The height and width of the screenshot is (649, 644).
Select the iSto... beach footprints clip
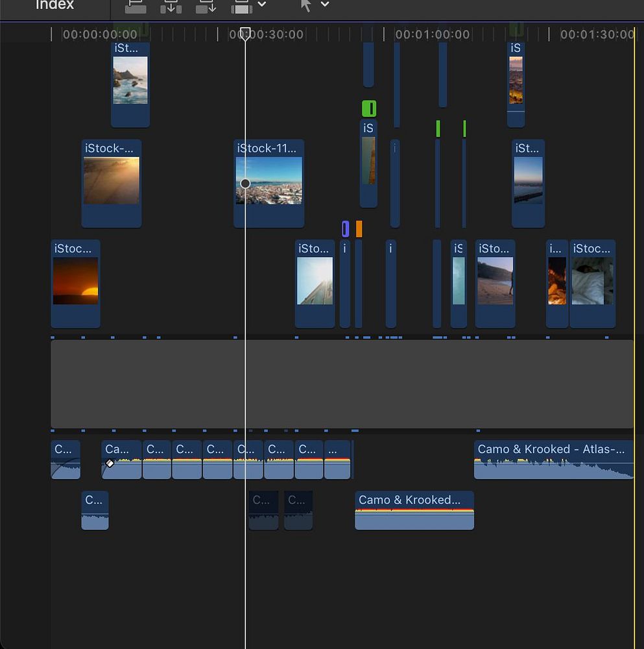coord(495,284)
